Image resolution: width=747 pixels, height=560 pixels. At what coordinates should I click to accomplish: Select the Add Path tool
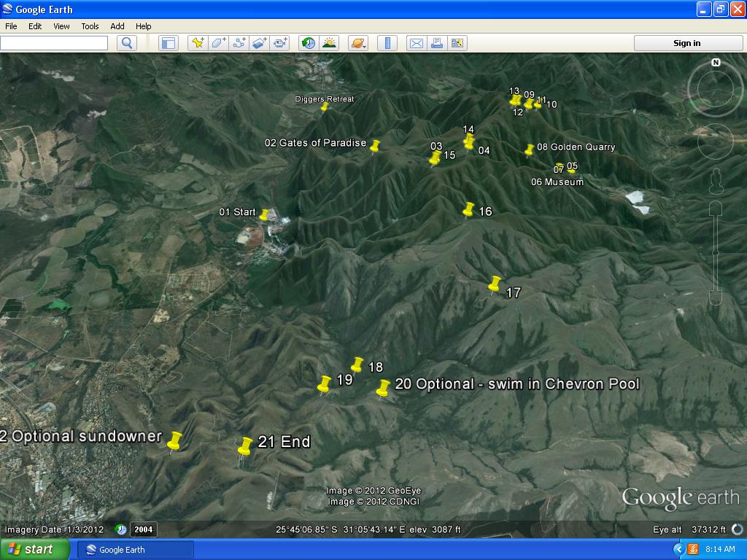[x=239, y=43]
